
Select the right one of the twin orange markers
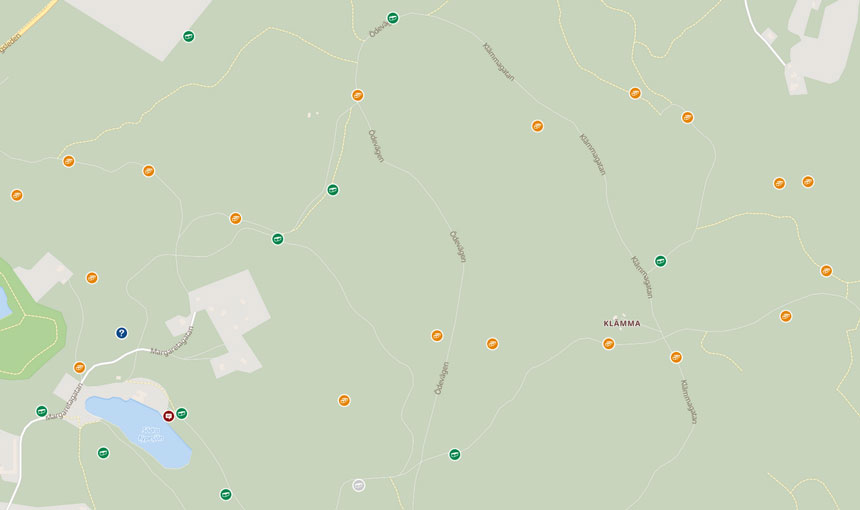(808, 182)
